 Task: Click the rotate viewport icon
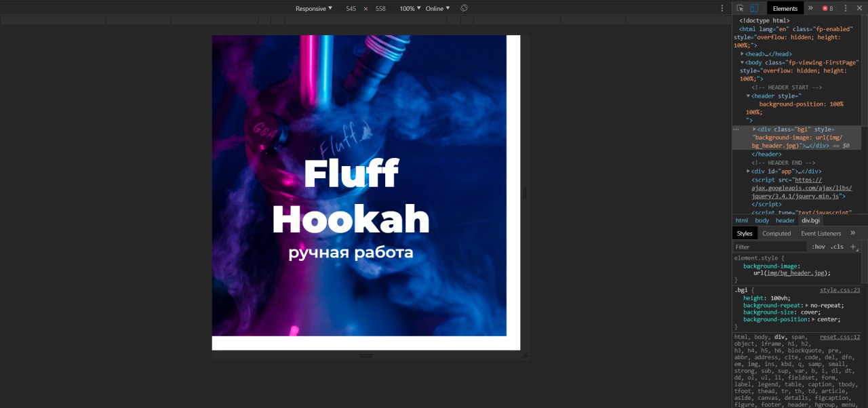pyautogui.click(x=465, y=8)
